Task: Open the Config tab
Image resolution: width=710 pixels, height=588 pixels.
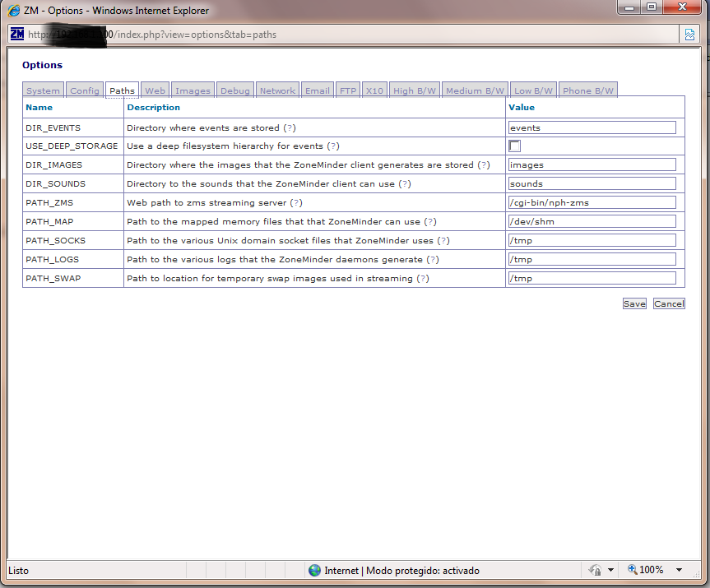Action: pyautogui.click(x=85, y=90)
